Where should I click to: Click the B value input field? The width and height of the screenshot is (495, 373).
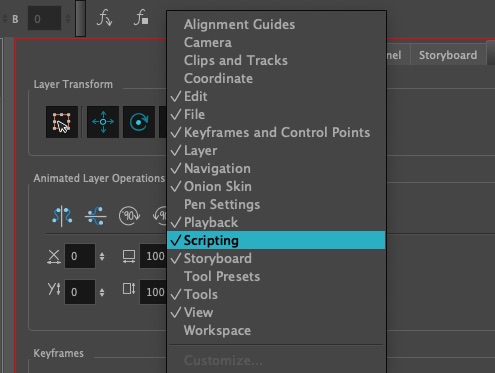(x=44, y=19)
